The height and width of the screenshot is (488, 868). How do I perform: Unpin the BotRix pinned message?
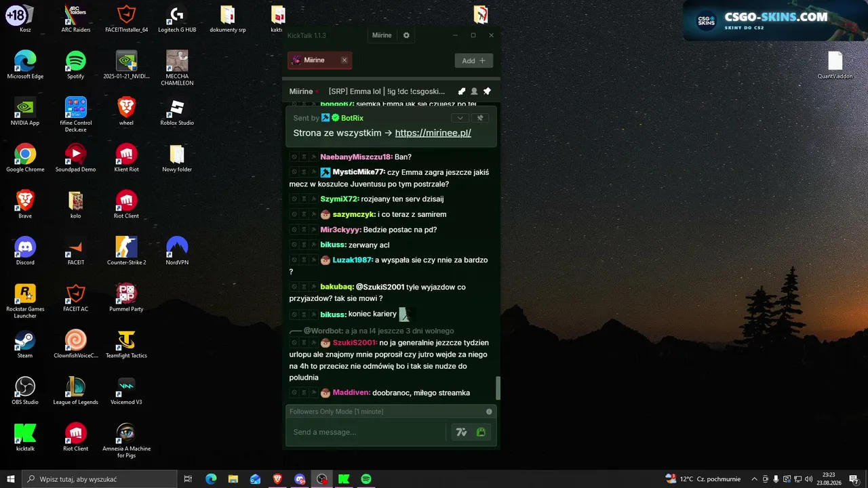pos(480,118)
